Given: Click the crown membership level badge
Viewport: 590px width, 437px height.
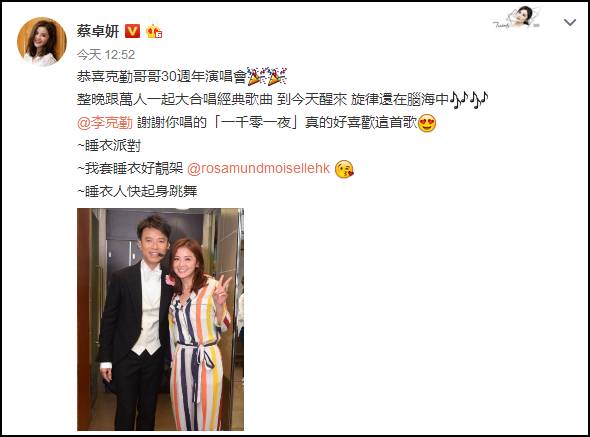Looking at the screenshot, I should [x=154, y=32].
